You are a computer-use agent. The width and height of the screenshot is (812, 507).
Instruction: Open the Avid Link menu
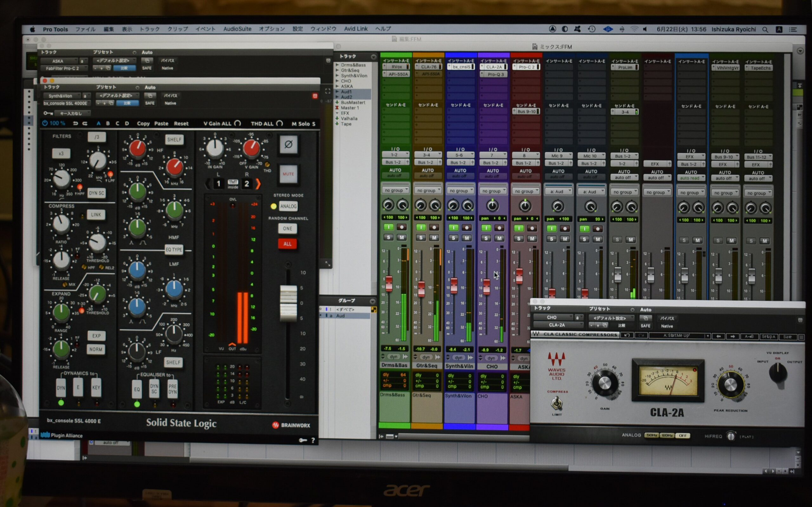pos(356,29)
